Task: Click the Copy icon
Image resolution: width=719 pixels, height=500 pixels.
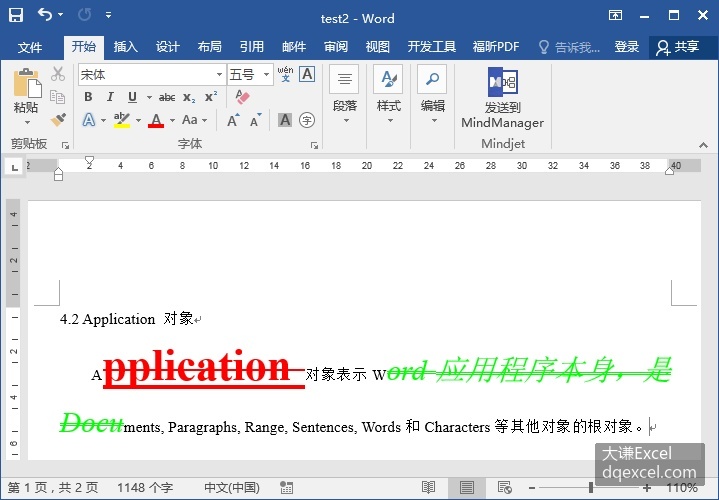Action: click(57, 97)
